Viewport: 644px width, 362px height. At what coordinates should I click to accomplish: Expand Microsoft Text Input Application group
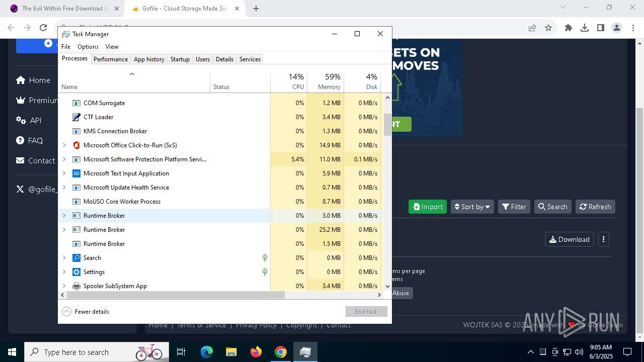pos(64,173)
